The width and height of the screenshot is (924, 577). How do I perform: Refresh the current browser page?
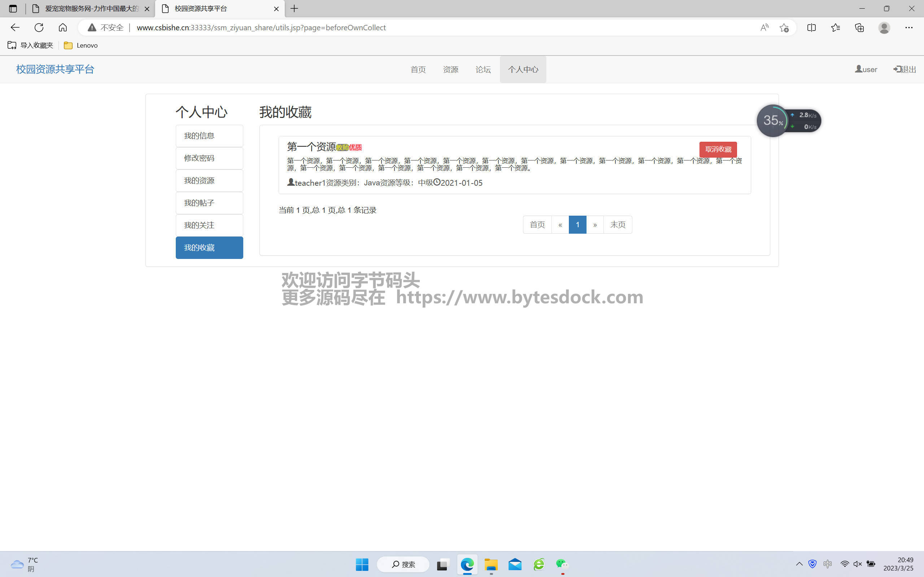click(39, 27)
